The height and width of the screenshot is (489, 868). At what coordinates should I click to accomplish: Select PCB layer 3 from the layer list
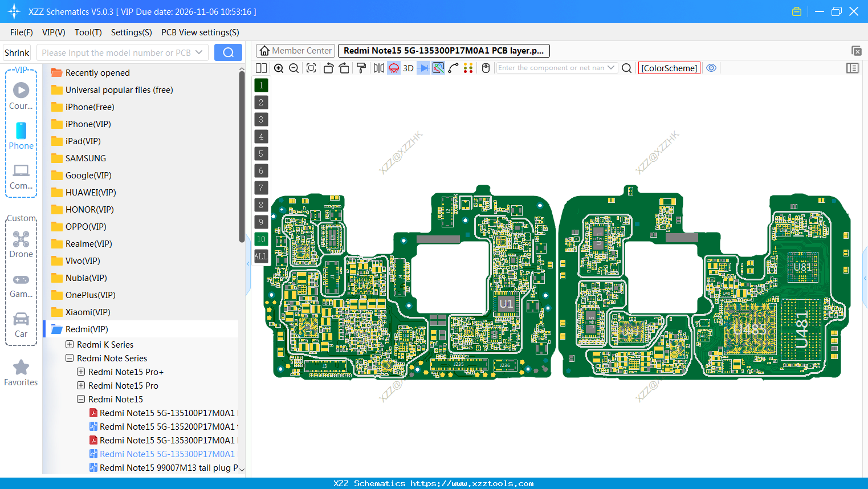[261, 119]
